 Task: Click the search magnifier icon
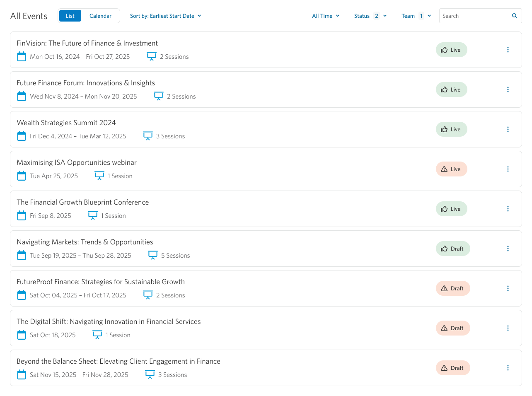point(515,16)
